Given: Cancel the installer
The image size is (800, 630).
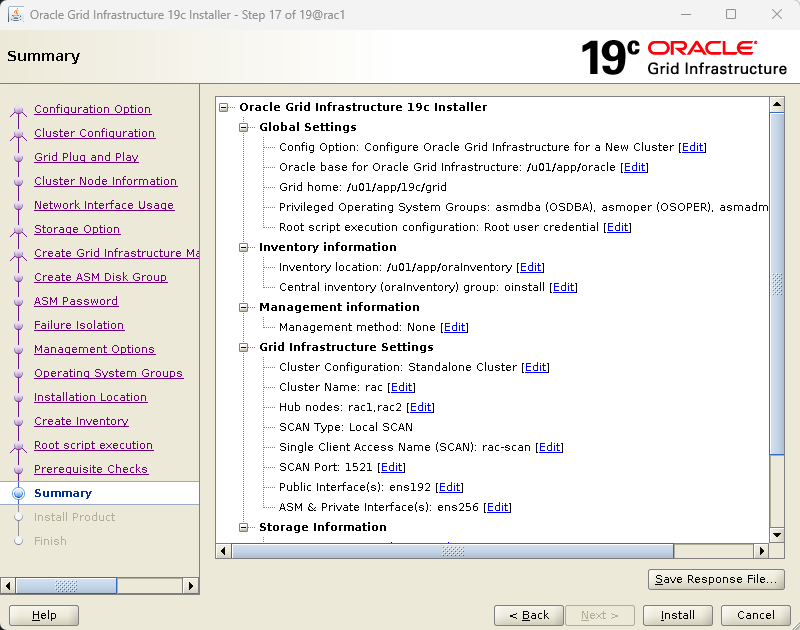Looking at the screenshot, I should pyautogui.click(x=756, y=615).
